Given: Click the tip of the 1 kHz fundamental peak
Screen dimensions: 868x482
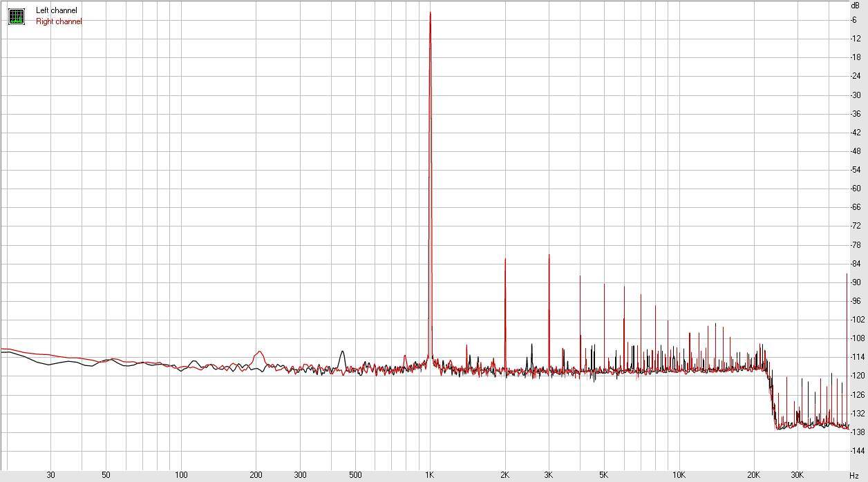Looking at the screenshot, I should tap(430, 12).
